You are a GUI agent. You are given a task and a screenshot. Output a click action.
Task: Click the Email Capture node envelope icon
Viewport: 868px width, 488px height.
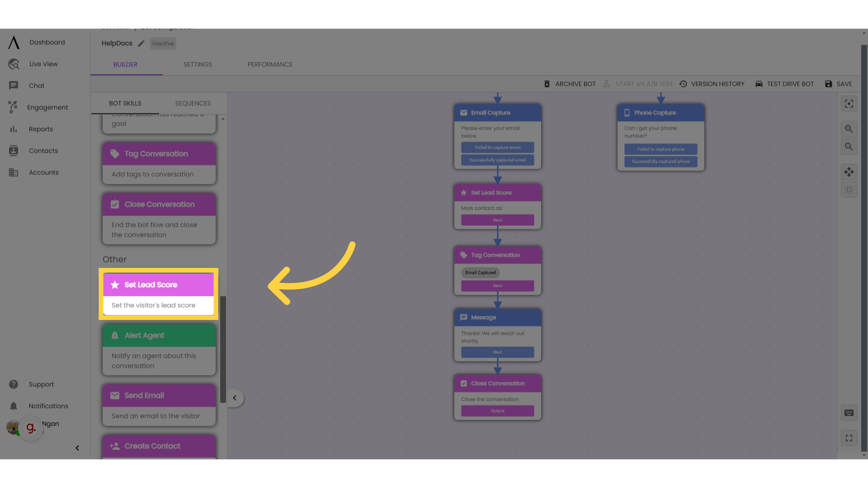click(464, 113)
